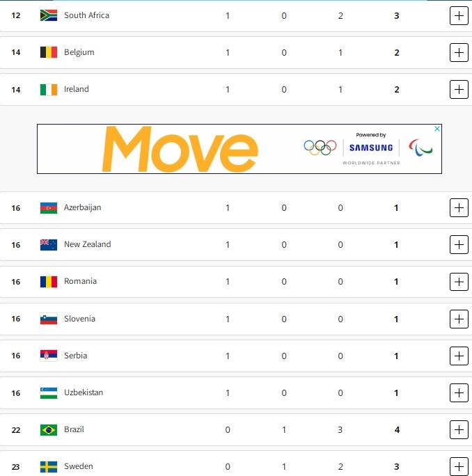Close the ad using the X icon
Image resolution: width=472 pixels, height=476 pixels.
click(x=437, y=129)
